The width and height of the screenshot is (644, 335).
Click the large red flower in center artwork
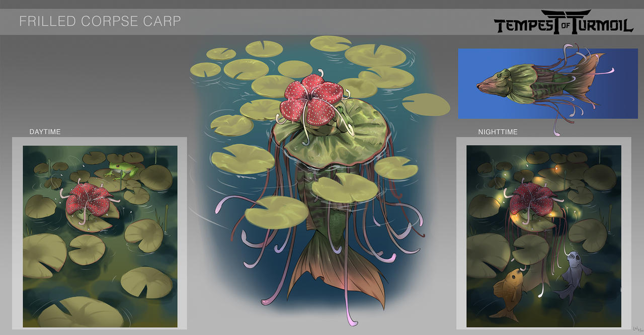click(313, 100)
